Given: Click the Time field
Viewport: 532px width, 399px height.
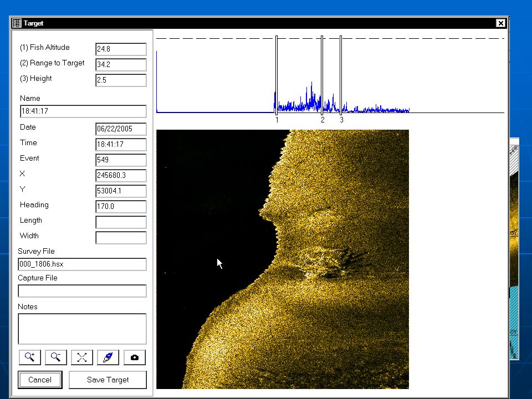Looking at the screenshot, I should (121, 144).
